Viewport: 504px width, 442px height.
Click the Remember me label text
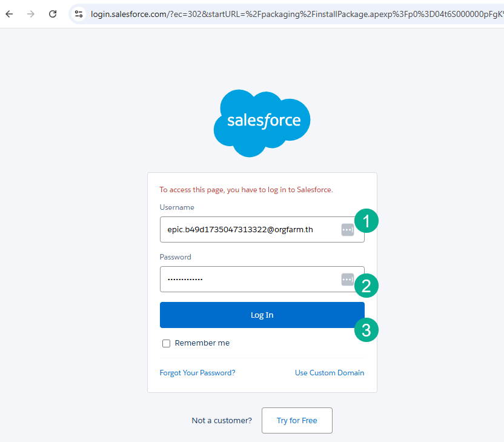pos(202,343)
